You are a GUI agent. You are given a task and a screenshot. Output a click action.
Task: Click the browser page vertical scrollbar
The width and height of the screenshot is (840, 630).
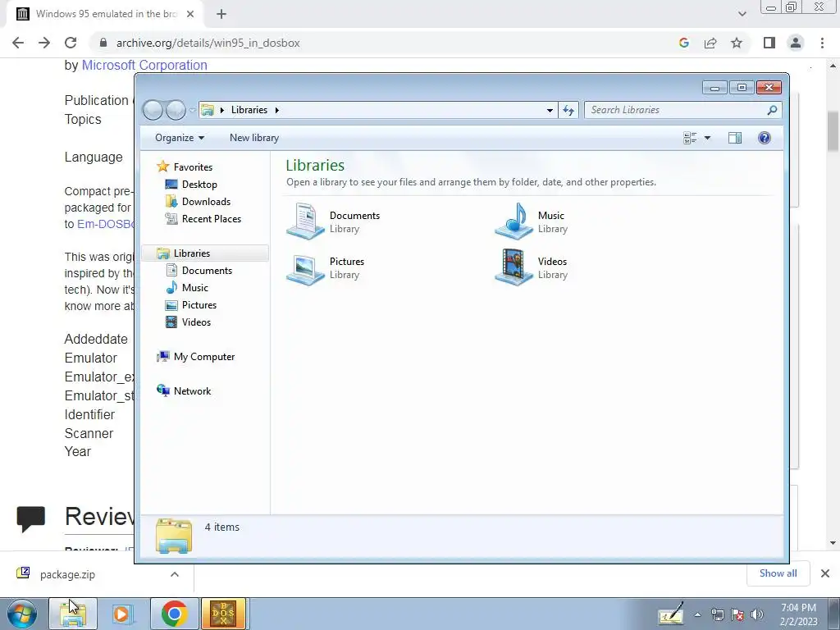[833, 131]
